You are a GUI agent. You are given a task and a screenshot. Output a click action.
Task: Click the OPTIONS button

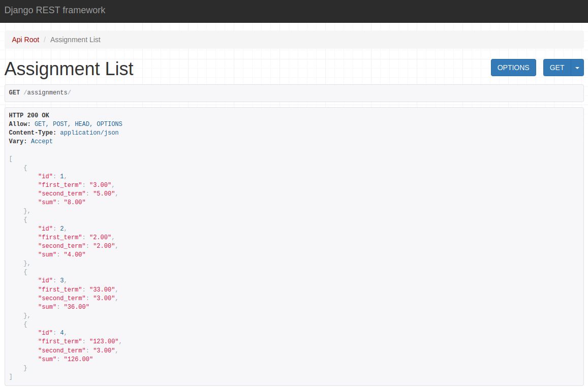pyautogui.click(x=513, y=68)
